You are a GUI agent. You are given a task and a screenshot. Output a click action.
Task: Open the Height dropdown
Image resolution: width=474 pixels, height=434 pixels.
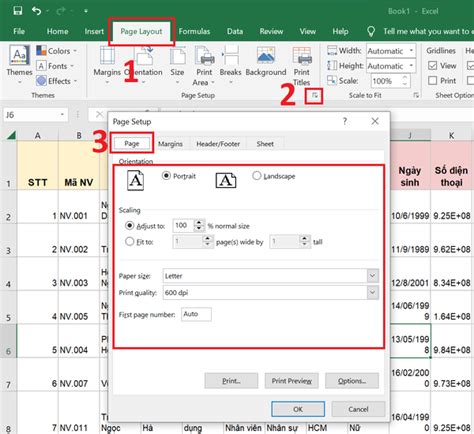[411, 66]
